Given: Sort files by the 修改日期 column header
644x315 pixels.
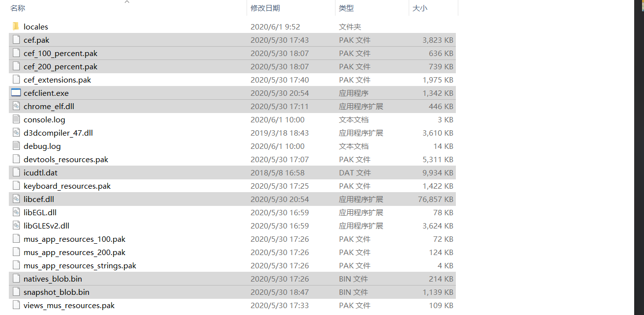Looking at the screenshot, I should [265, 8].
